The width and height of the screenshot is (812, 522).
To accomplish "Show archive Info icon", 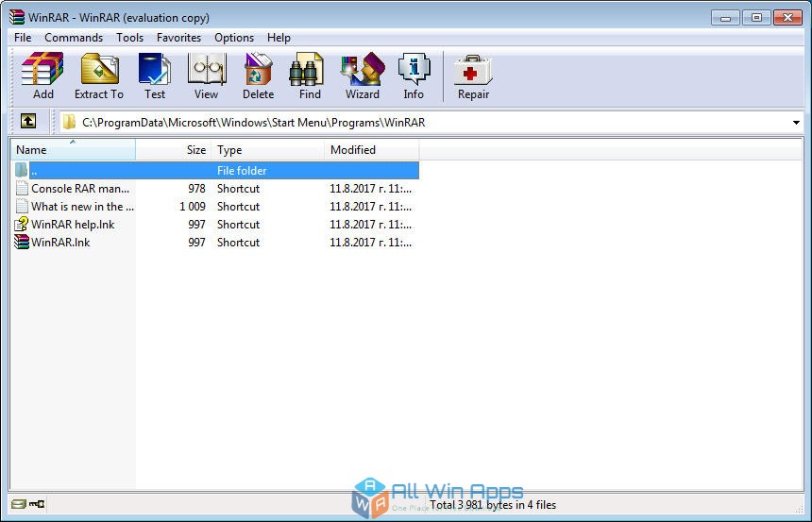I will tap(414, 69).
